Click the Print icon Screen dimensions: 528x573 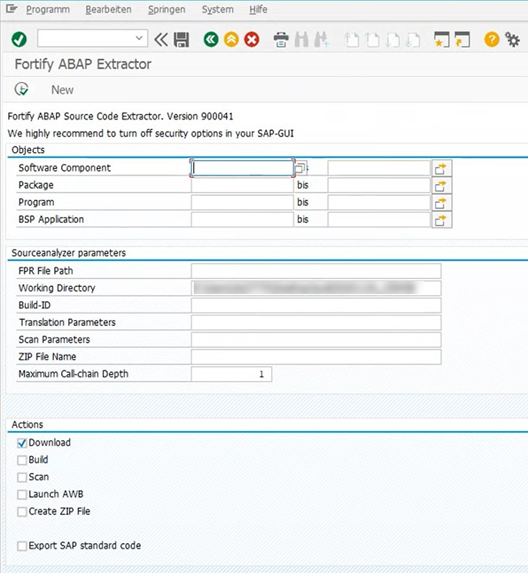(x=281, y=39)
